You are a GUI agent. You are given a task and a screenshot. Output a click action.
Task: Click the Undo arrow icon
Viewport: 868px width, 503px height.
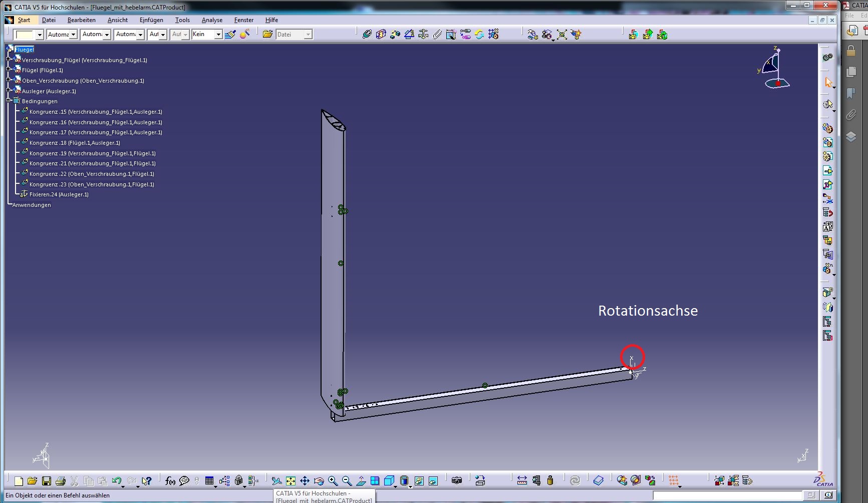pyautogui.click(x=117, y=481)
